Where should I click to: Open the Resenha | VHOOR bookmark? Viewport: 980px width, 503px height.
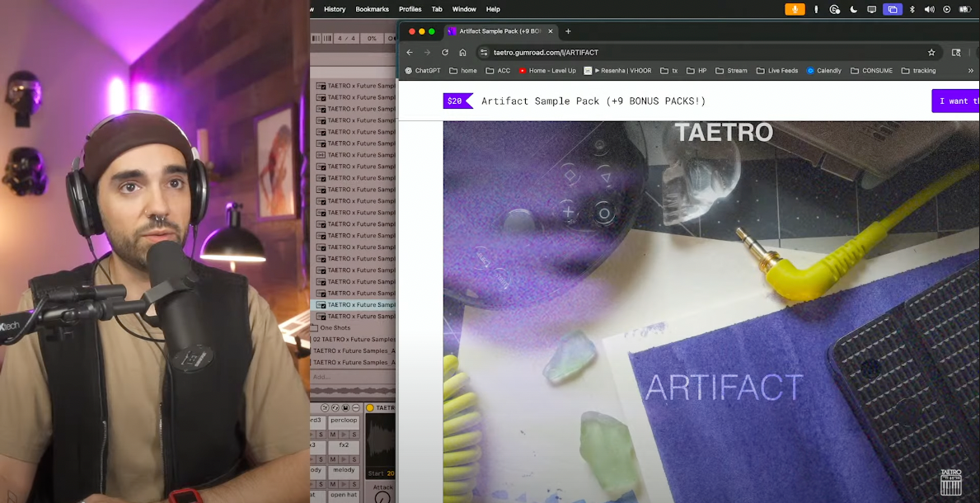tap(617, 71)
